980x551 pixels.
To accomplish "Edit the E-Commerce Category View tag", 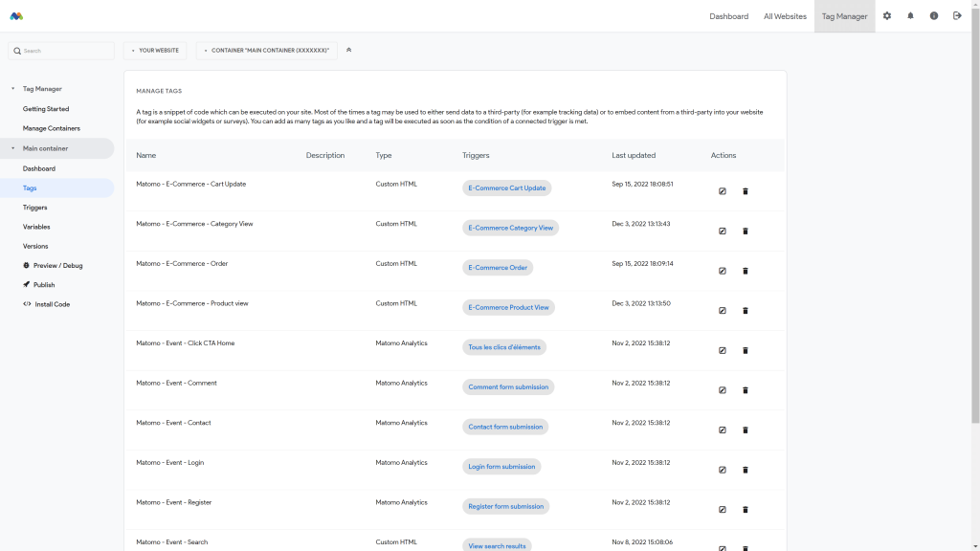I will pyautogui.click(x=722, y=231).
